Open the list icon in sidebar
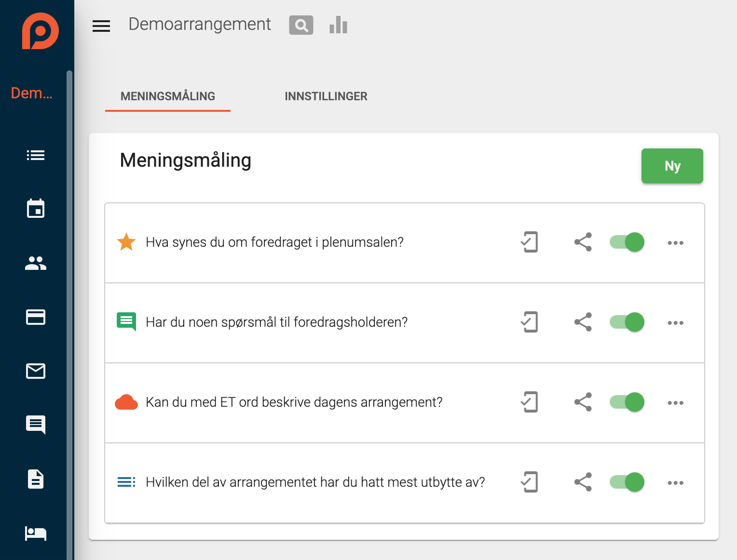This screenshot has width=737, height=560. (x=36, y=155)
